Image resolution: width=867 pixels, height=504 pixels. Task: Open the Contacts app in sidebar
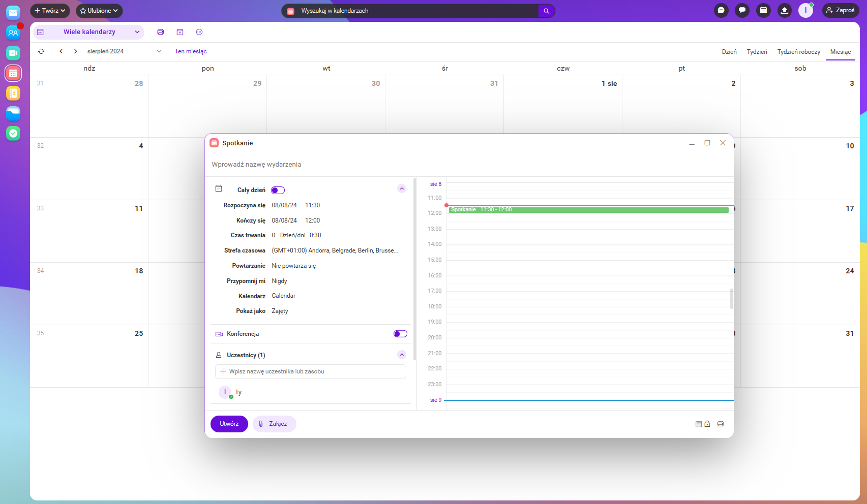13,33
